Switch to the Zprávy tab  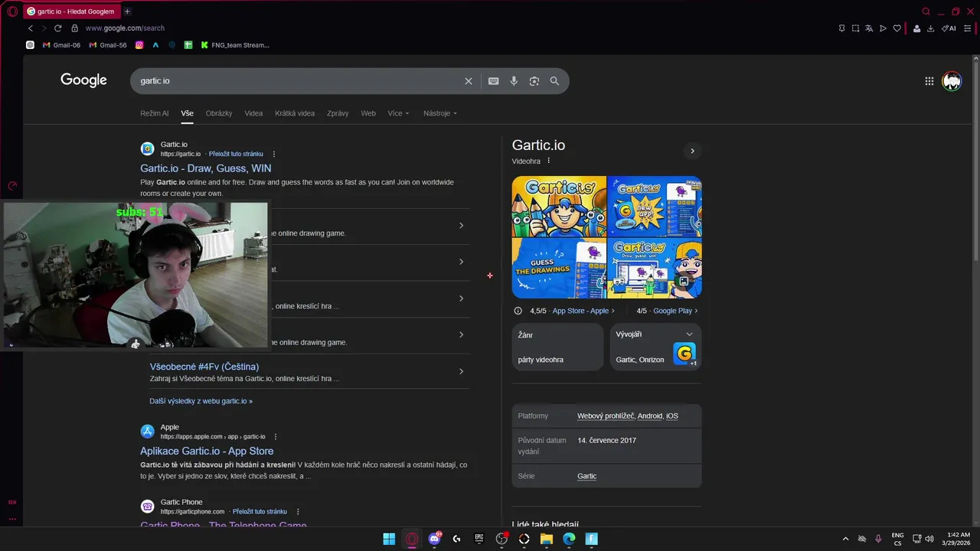pos(338,113)
